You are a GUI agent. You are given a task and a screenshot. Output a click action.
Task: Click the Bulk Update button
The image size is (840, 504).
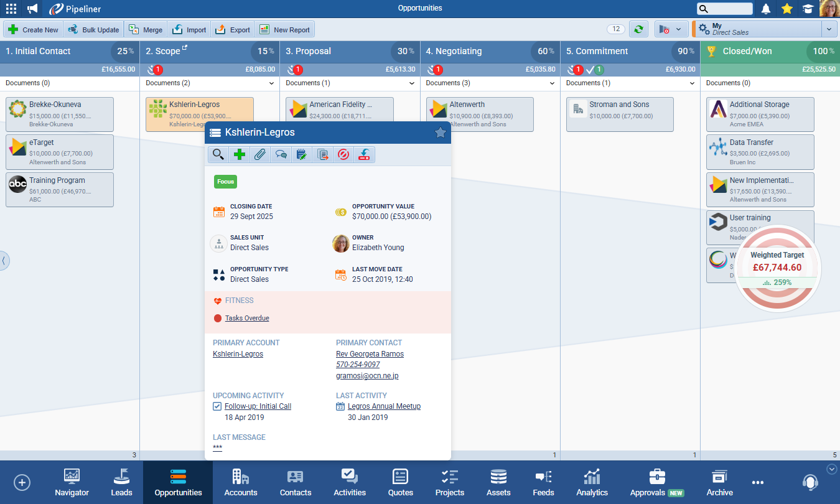point(93,29)
